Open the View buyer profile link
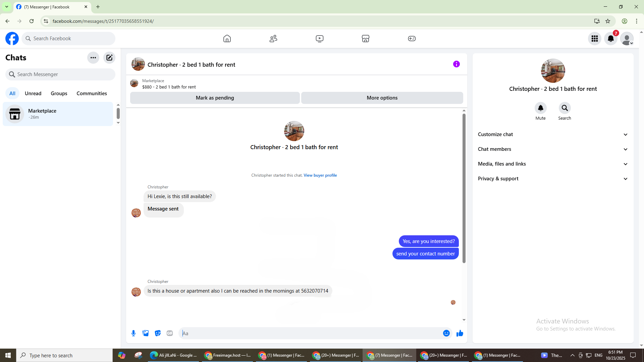This screenshot has width=644, height=362. pos(320,175)
